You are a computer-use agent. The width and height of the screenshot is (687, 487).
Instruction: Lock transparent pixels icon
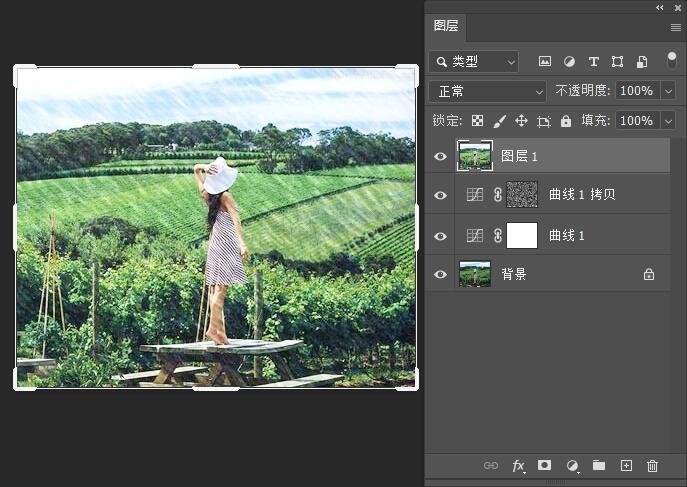[x=478, y=120]
